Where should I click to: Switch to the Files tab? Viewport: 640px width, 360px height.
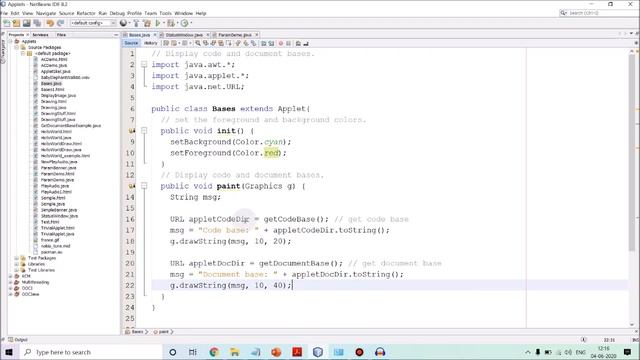pyautogui.click(x=61, y=35)
